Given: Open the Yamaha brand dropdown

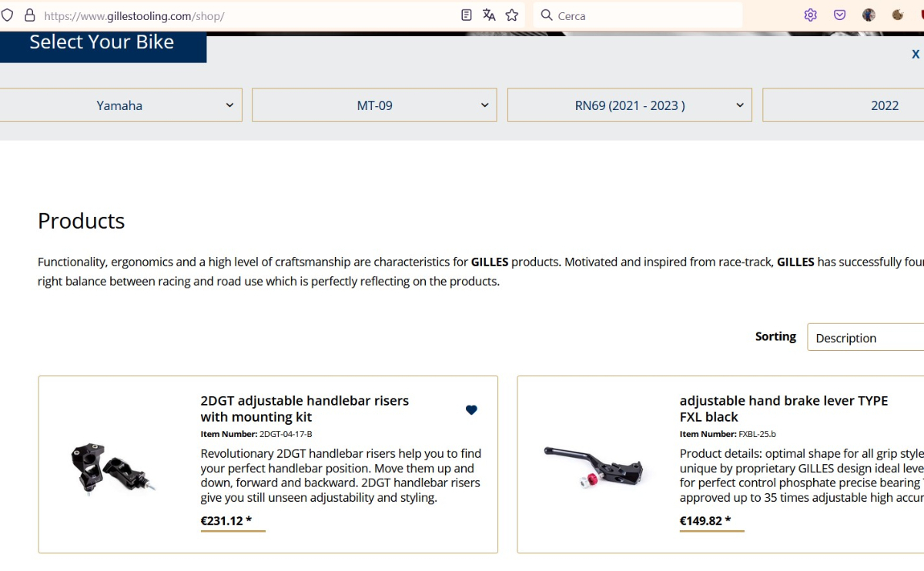Looking at the screenshot, I should click(119, 105).
